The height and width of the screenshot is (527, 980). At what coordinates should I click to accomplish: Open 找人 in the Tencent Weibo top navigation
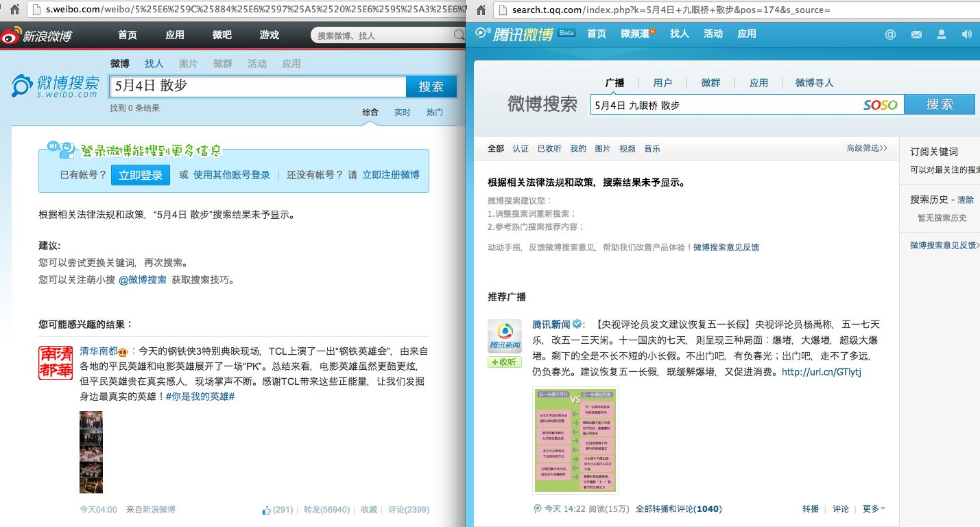pos(679,34)
